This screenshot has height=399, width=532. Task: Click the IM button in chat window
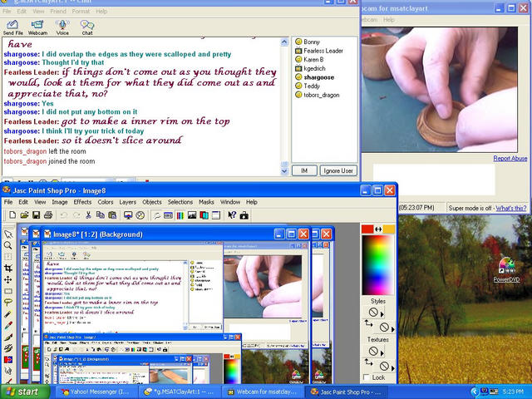tap(304, 170)
